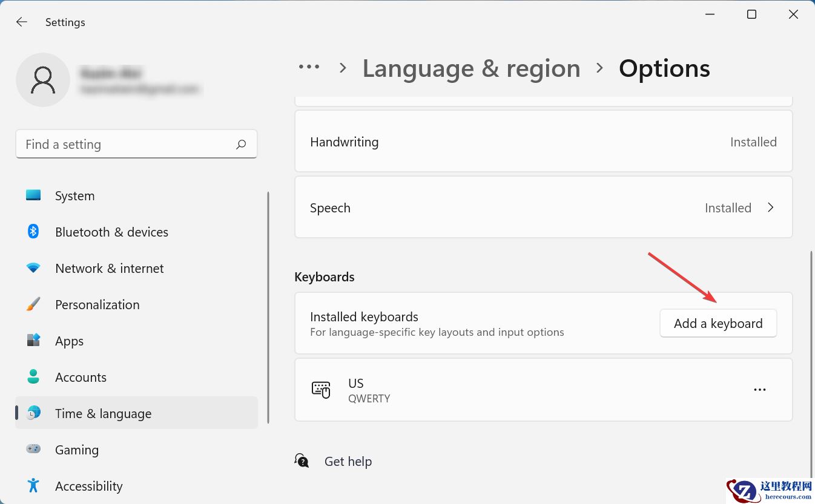Click the Bluetooth & devices icon
The width and height of the screenshot is (815, 504).
[33, 232]
